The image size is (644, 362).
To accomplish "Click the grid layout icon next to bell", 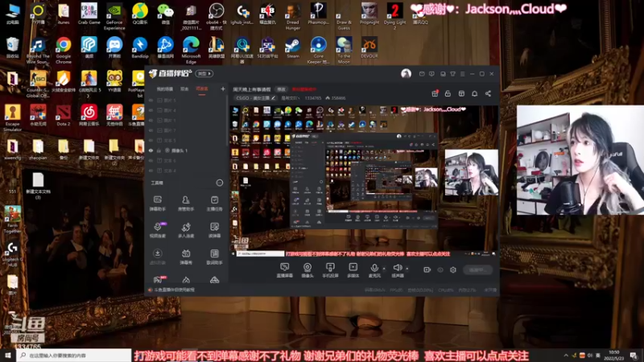I will coord(461,93).
